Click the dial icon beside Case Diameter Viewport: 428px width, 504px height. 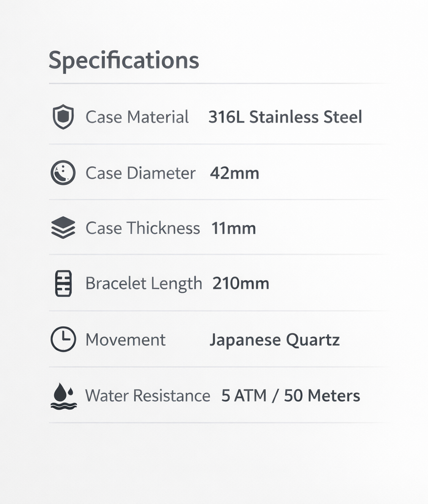pyautogui.click(x=63, y=173)
